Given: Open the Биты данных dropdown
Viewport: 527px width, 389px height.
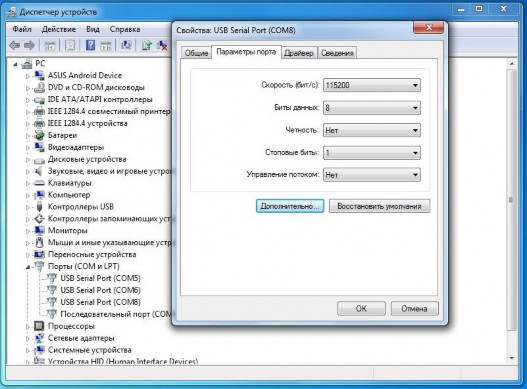Looking at the screenshot, I should coord(372,108).
